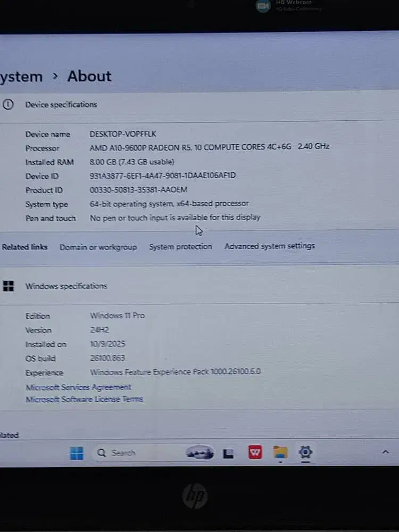The height and width of the screenshot is (532, 399).
Task: Open the Windows Start menu
Action: [x=77, y=453]
